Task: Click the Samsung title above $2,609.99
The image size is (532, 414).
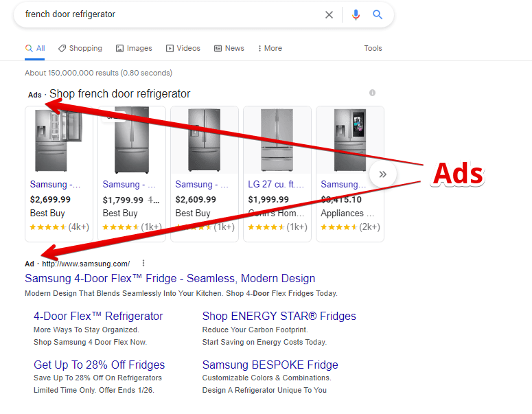Action: (x=202, y=184)
